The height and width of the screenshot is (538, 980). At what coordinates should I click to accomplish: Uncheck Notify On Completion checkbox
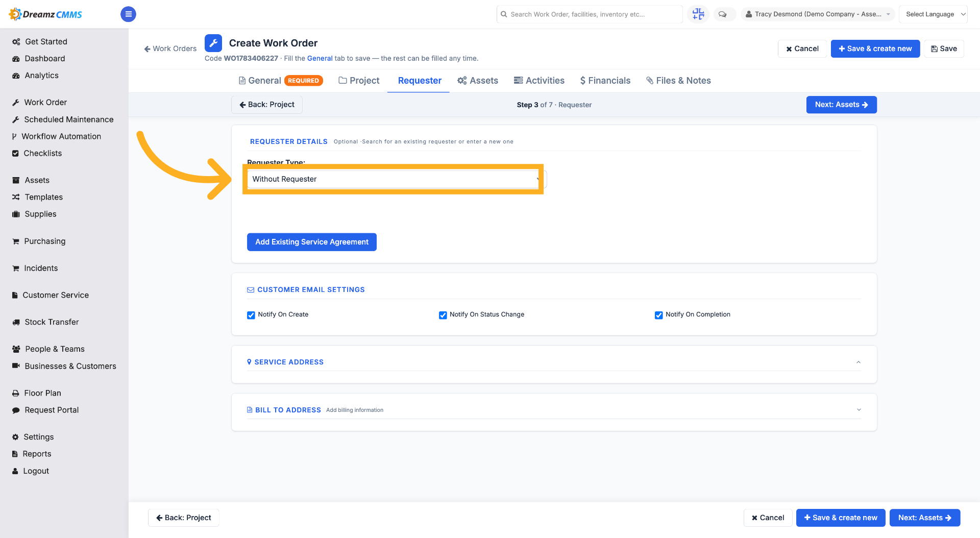pyautogui.click(x=659, y=315)
